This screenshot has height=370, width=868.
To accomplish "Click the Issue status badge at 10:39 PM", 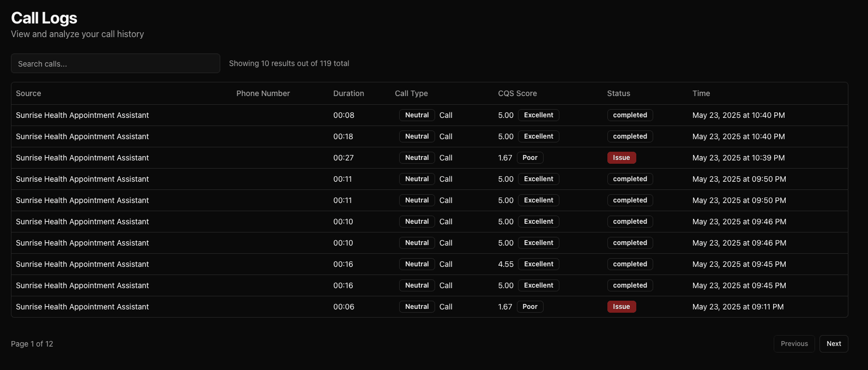I will pos(622,157).
